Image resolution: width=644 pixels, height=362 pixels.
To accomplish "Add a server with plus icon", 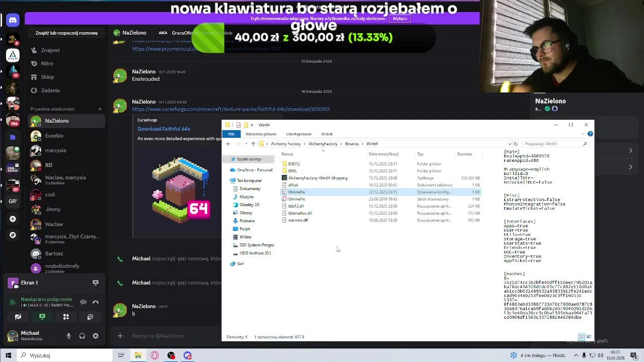I will (x=13, y=219).
